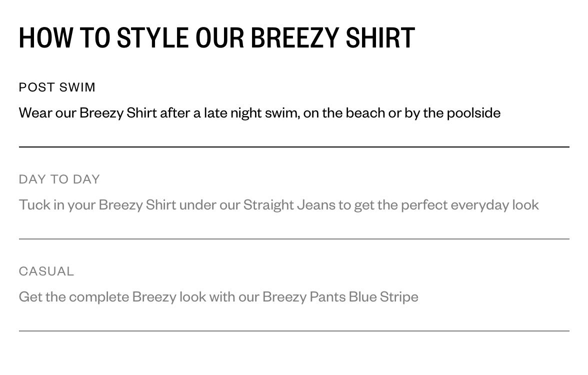Click the "perfect everyday look" phrase
The image size is (588, 375).
click(x=470, y=205)
